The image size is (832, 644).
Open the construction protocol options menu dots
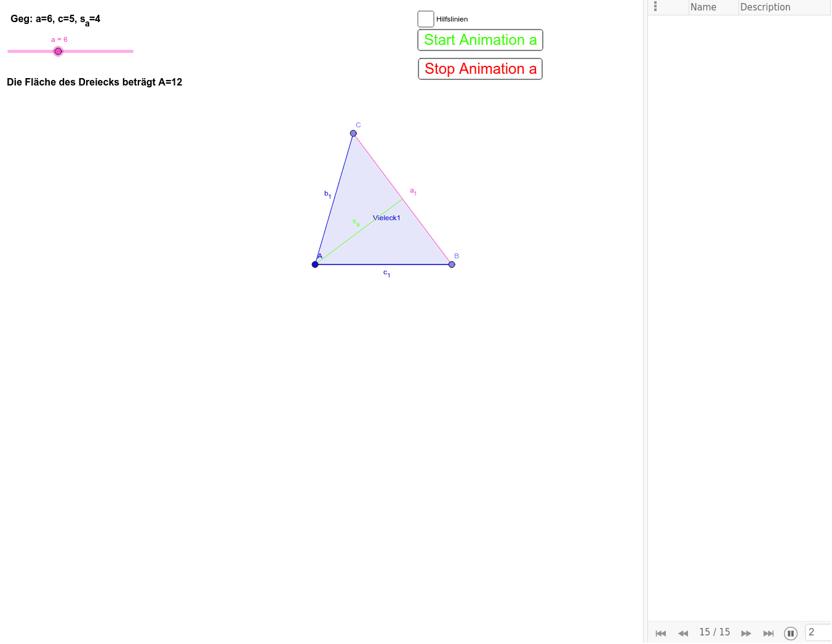(655, 6)
